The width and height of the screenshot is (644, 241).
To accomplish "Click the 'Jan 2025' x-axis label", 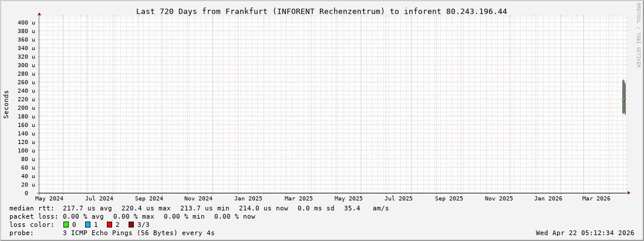I will (x=248, y=199).
